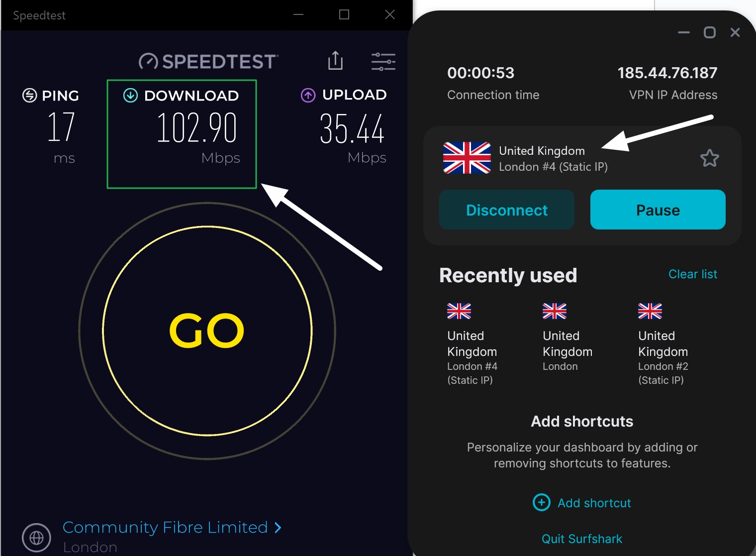Quit Surfshark
The width and height of the screenshot is (756, 556).
[x=581, y=539]
